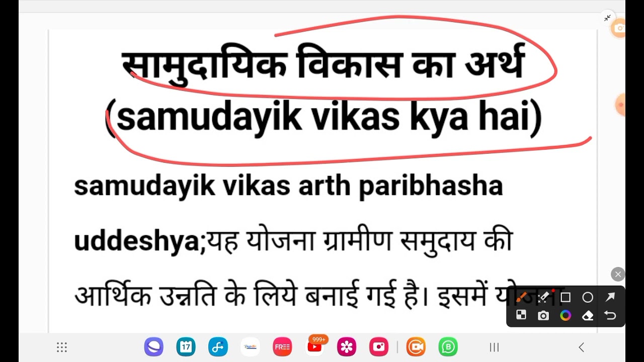Screen dimensions: 644x362
Task: Open recent apps navigation button
Action: (x=494, y=347)
